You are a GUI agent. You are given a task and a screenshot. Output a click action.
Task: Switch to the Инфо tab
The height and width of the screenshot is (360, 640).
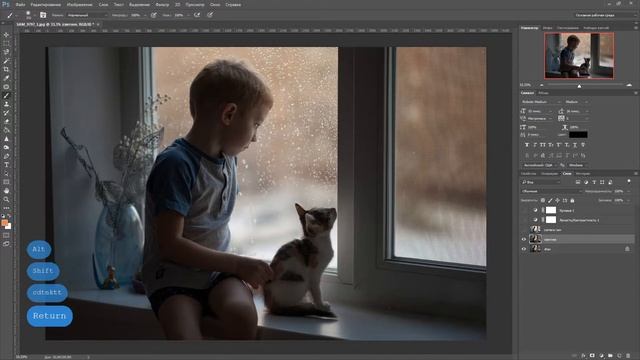pyautogui.click(x=547, y=28)
